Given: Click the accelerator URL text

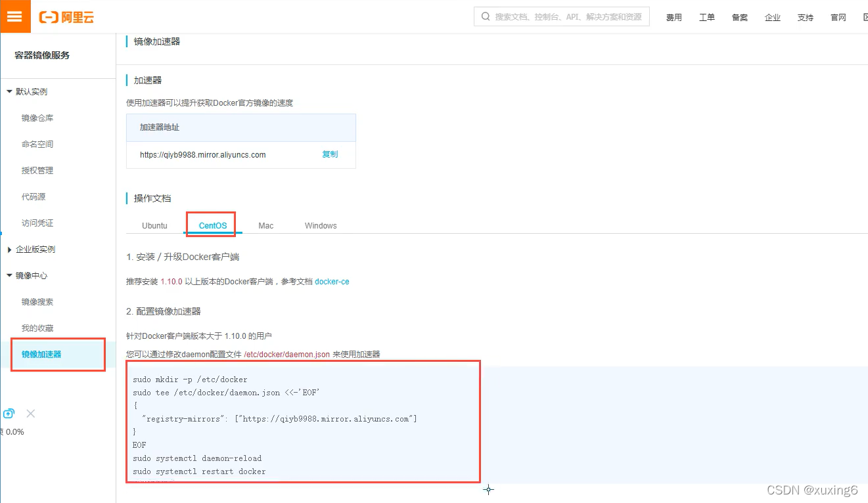Looking at the screenshot, I should (x=202, y=155).
